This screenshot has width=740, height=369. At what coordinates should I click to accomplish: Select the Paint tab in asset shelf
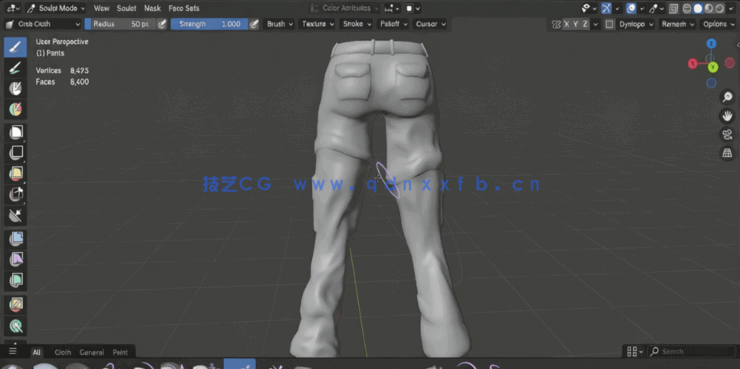(120, 352)
